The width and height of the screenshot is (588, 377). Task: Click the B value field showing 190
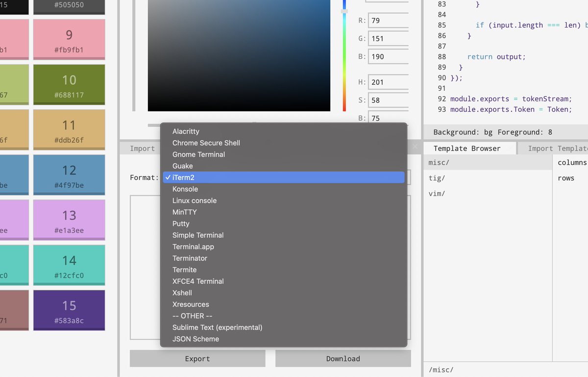(x=389, y=56)
